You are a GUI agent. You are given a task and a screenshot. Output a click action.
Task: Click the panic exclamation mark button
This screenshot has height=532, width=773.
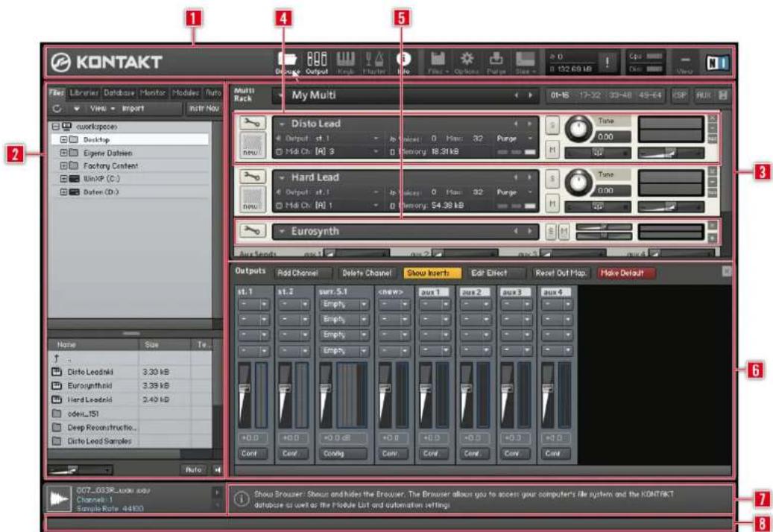(608, 63)
